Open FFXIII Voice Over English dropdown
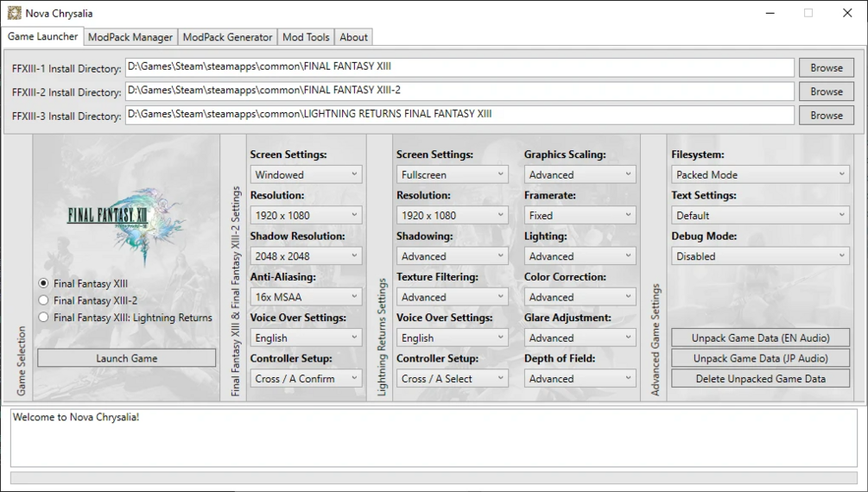The width and height of the screenshot is (868, 492). 306,337
